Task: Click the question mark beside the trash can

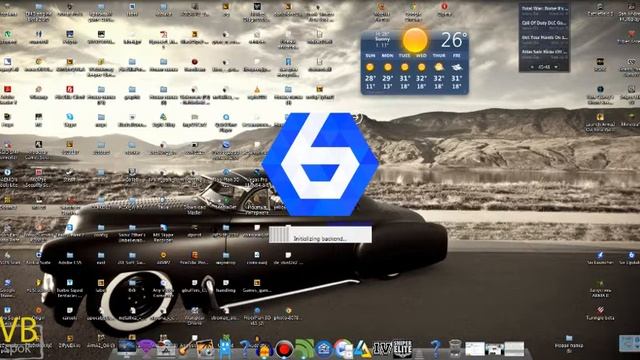Action: pyautogui.click(x=436, y=349)
